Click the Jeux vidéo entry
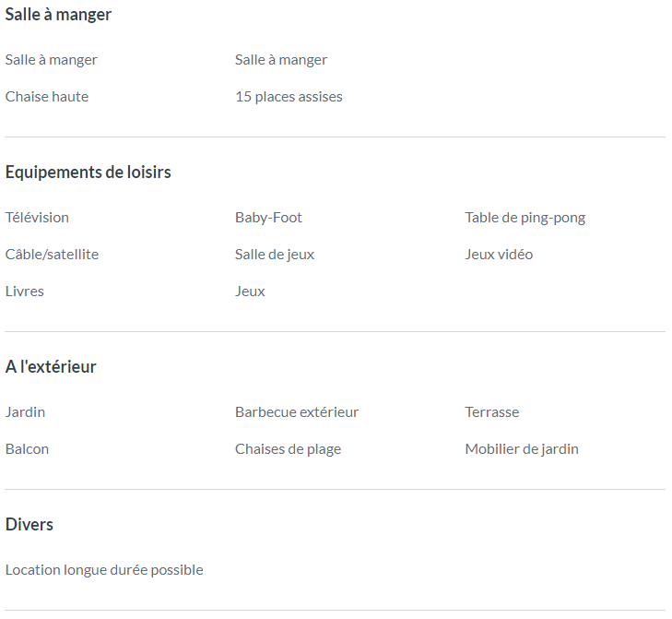The image size is (672, 619). point(499,255)
